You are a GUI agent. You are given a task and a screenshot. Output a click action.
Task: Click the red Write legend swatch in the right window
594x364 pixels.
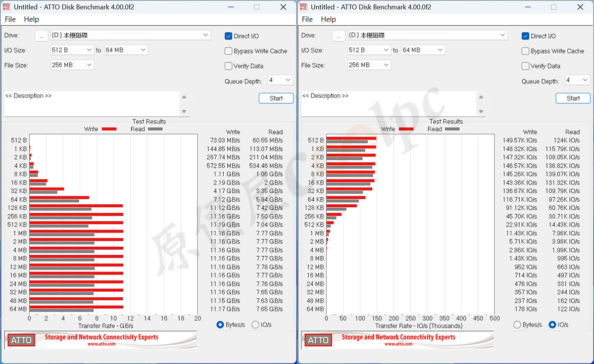pos(406,129)
